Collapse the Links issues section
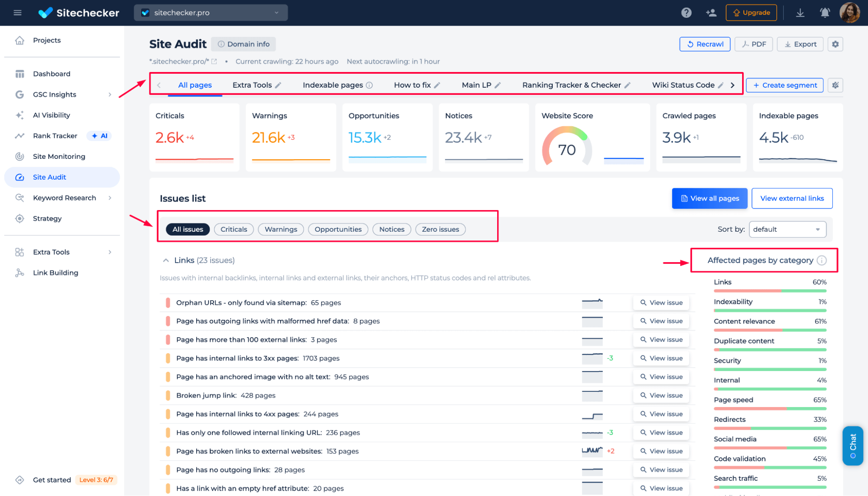Image resolution: width=868 pixels, height=496 pixels. click(x=165, y=260)
